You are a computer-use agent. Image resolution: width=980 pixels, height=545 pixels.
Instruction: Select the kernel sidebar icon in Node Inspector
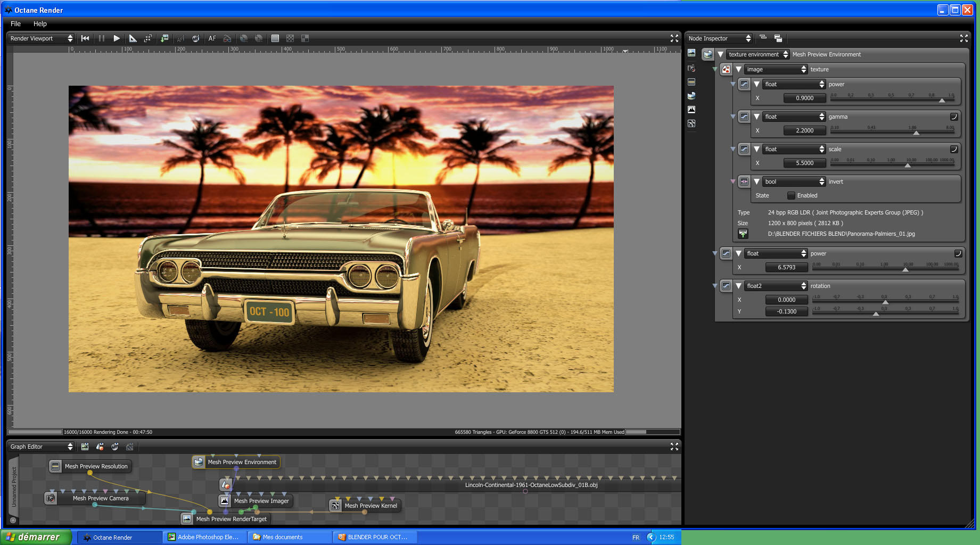[691, 123]
